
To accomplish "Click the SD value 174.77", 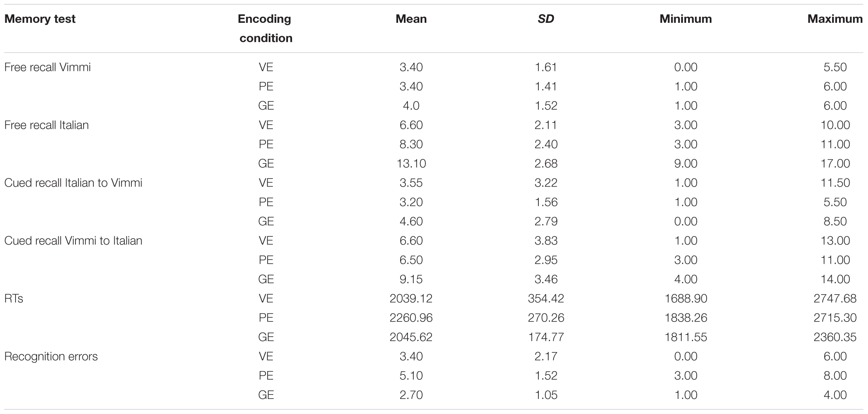I will (546, 337).
